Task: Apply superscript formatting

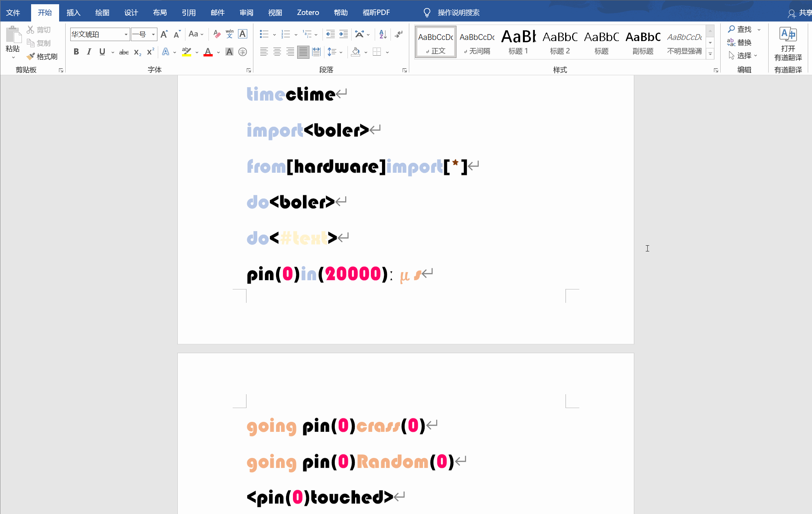Action: tap(150, 52)
